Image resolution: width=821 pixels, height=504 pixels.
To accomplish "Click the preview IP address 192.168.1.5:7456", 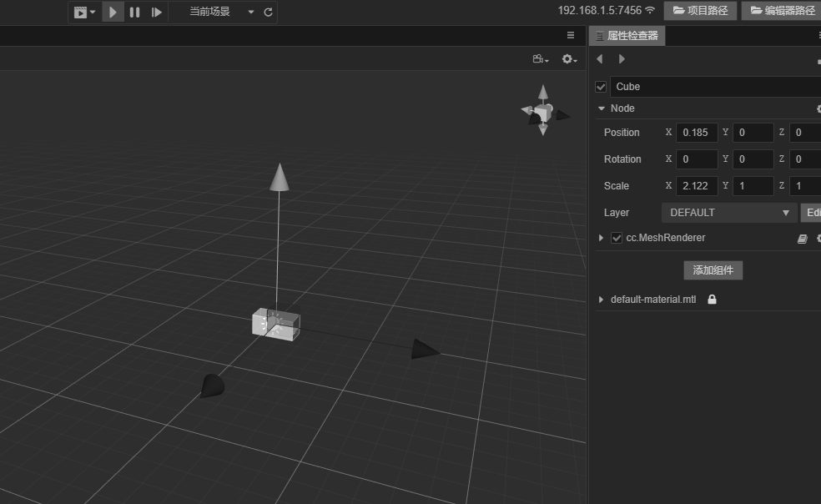I will [600, 11].
